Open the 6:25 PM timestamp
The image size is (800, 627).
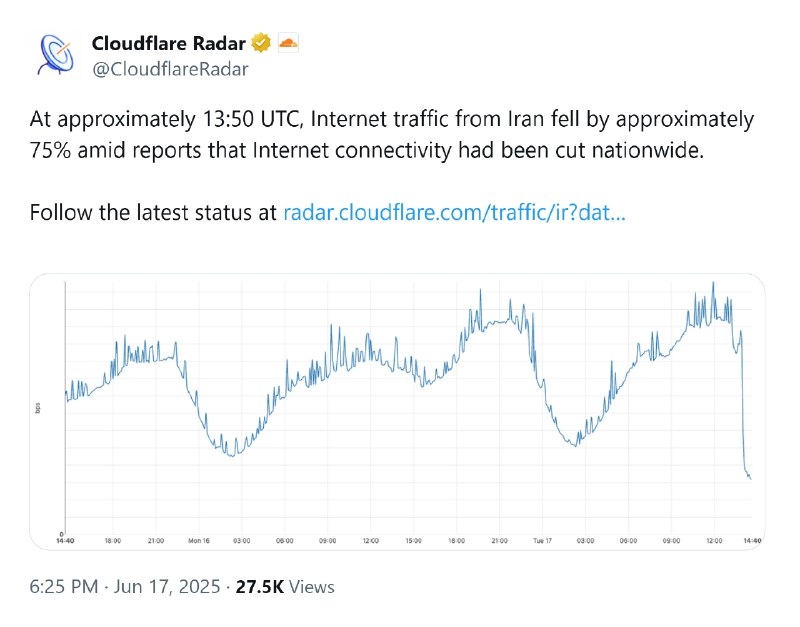point(63,587)
